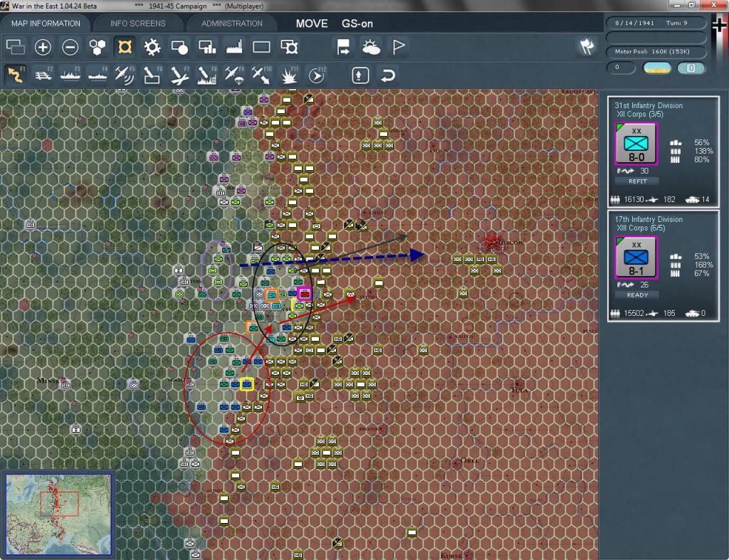Click the minimap overview thumbnail
Image resolution: width=729 pixels, height=560 pixels.
pos(58,514)
